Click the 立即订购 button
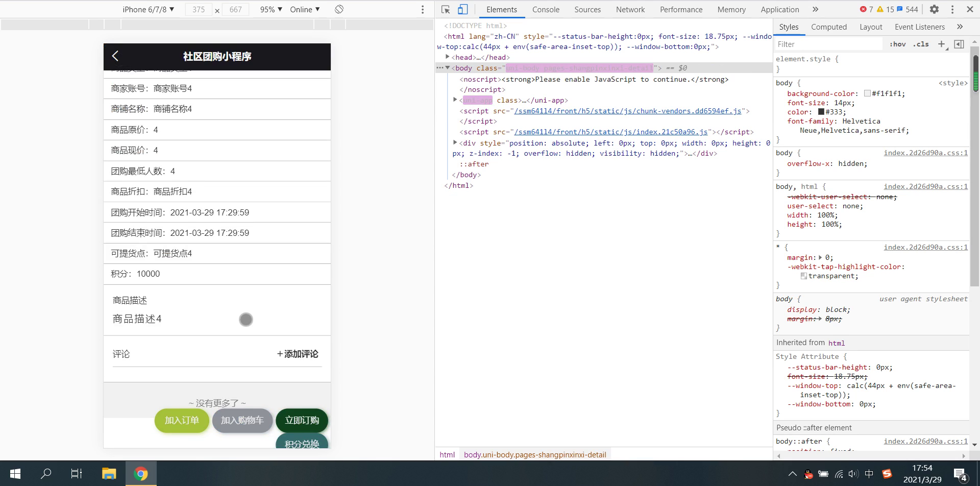The height and width of the screenshot is (486, 980). [x=302, y=420]
